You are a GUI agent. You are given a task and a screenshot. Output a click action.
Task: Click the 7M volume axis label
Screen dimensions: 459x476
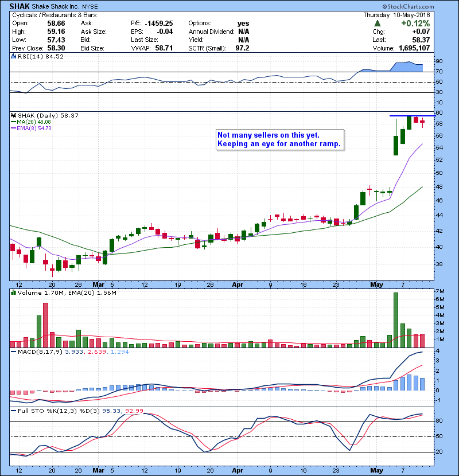[440, 291]
